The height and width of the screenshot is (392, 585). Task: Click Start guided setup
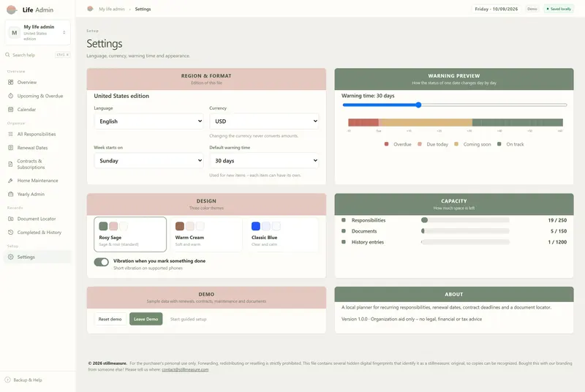coord(188,319)
